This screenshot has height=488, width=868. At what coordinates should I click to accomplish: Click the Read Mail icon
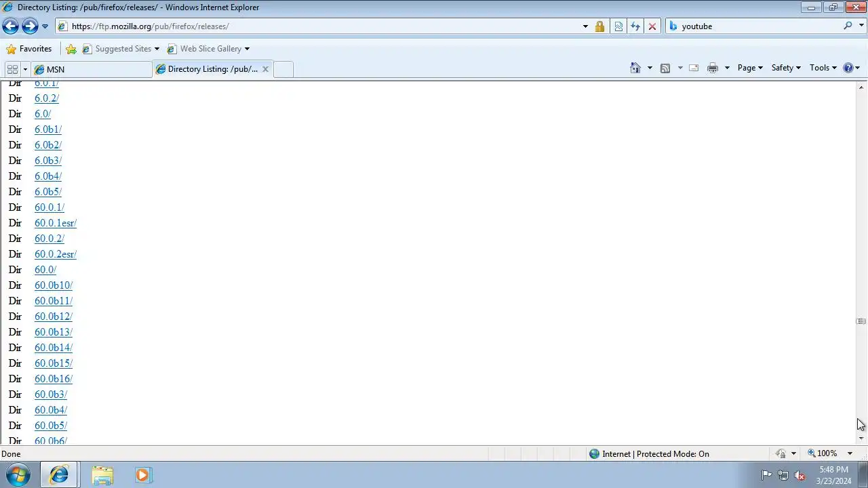click(694, 68)
